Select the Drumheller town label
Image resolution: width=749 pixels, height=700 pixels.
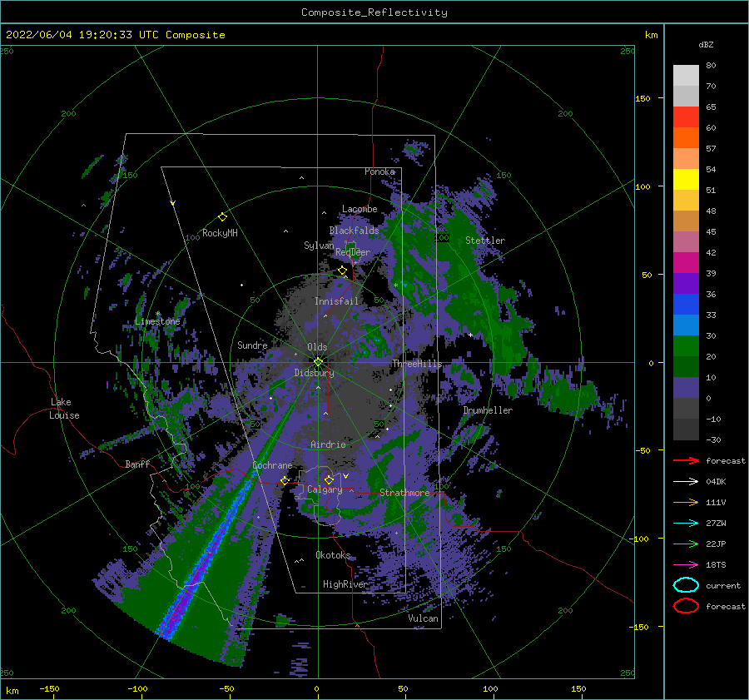[x=488, y=410]
